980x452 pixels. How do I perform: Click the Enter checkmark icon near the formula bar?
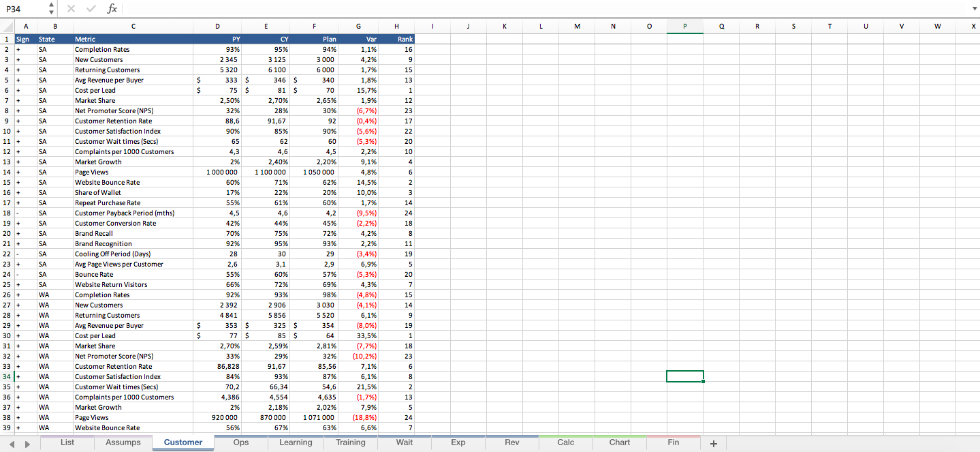click(x=91, y=9)
